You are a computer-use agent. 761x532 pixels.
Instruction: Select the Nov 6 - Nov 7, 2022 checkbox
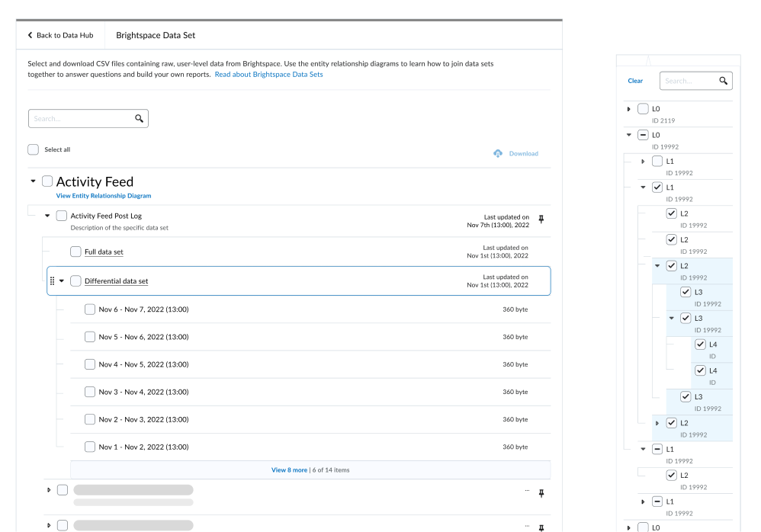[x=90, y=309]
